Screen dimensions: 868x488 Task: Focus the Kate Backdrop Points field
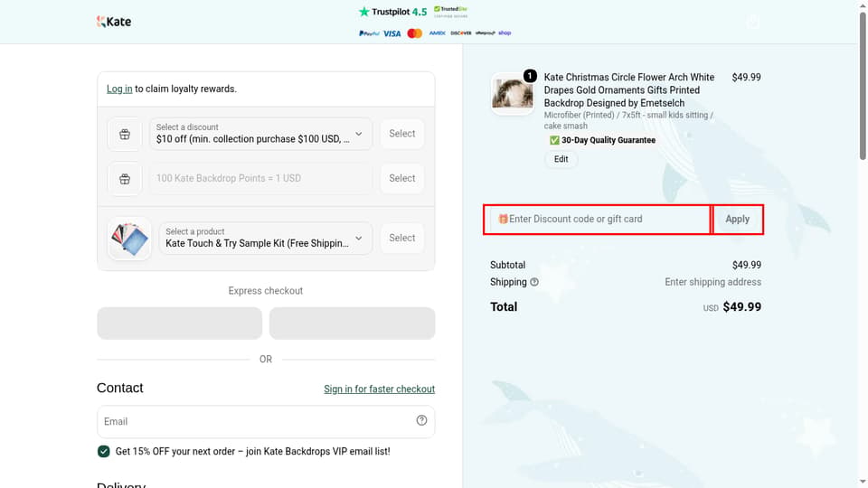(260, 178)
